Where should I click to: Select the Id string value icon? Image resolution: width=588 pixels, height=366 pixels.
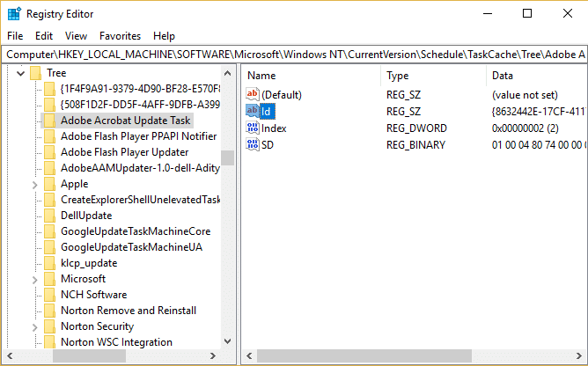coord(254,111)
